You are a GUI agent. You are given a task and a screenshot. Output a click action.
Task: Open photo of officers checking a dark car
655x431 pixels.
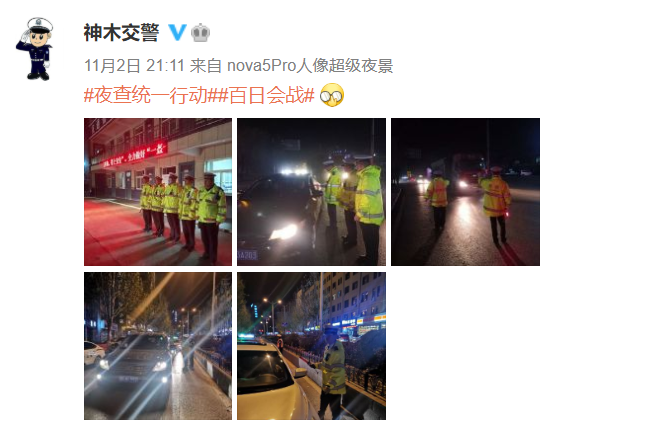[x=311, y=192]
